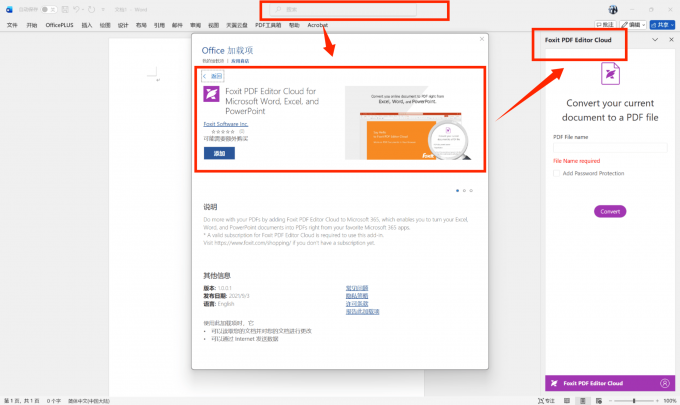Image resolution: width=680 pixels, height=405 pixels.
Task: Click the search box in Word title bar
Action: pos(343,9)
